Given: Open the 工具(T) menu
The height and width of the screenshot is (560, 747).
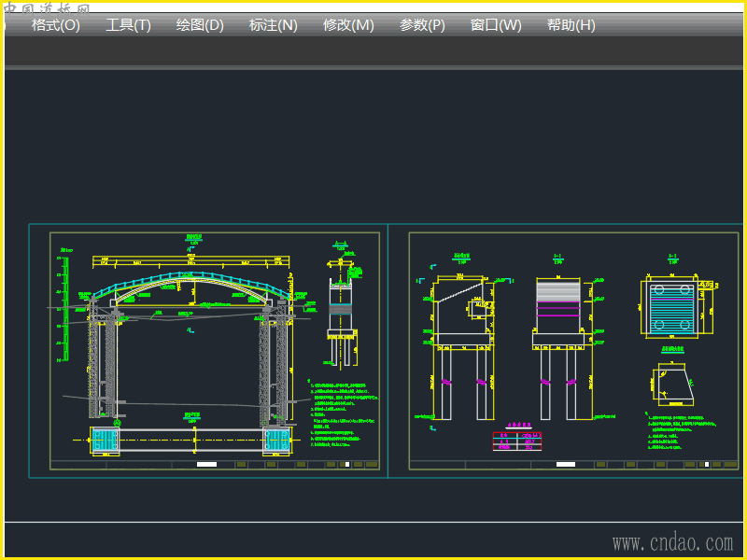Looking at the screenshot, I should 128,25.
